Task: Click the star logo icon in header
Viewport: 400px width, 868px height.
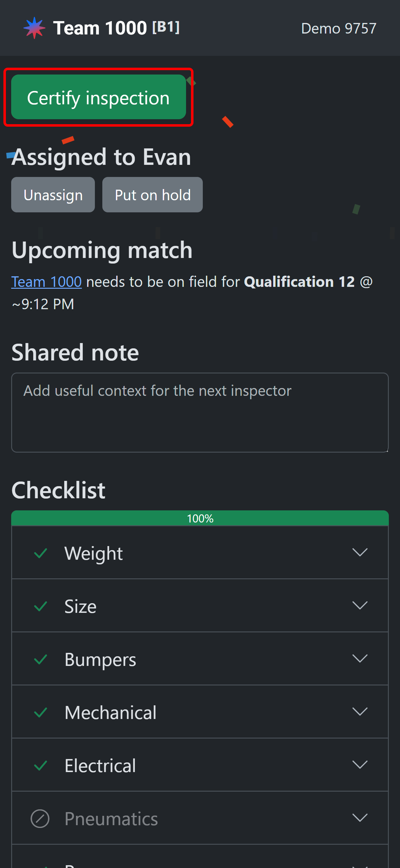Action: [x=34, y=28]
